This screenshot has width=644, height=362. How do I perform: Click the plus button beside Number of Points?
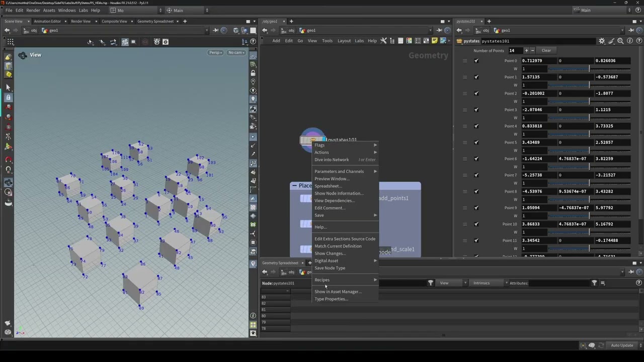click(x=526, y=50)
